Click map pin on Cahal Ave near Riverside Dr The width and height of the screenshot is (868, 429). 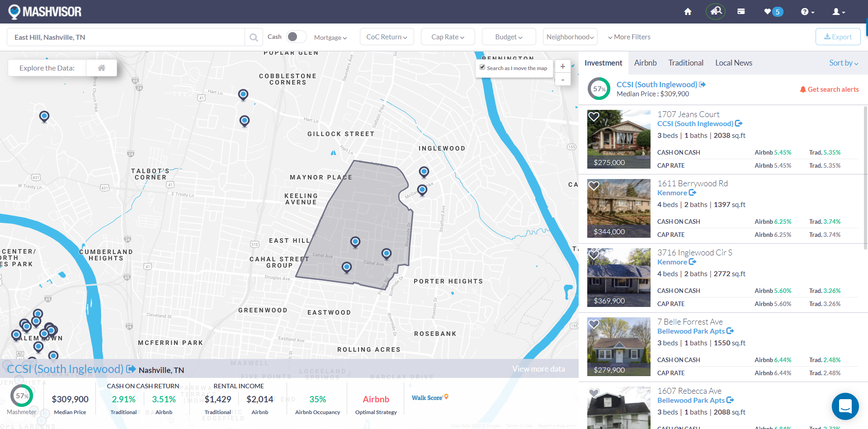[x=387, y=254]
